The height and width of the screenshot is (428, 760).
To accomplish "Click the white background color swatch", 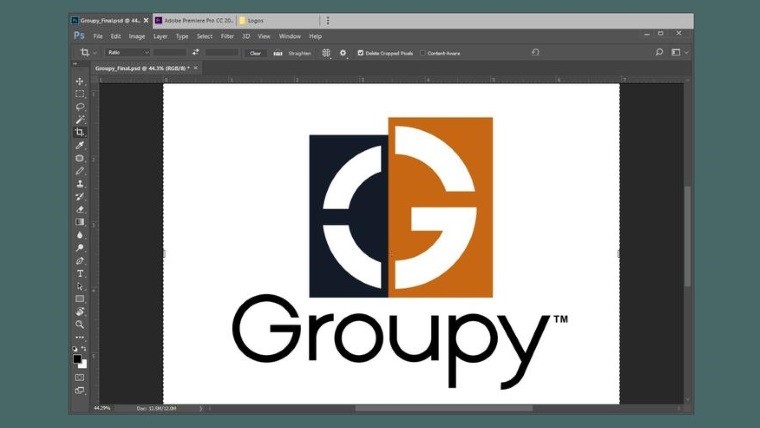I will click(x=84, y=364).
